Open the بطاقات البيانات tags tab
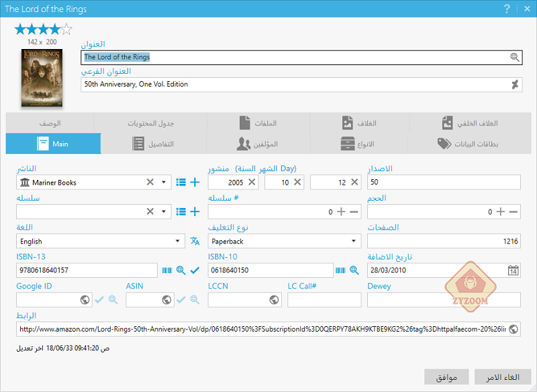 click(x=469, y=144)
